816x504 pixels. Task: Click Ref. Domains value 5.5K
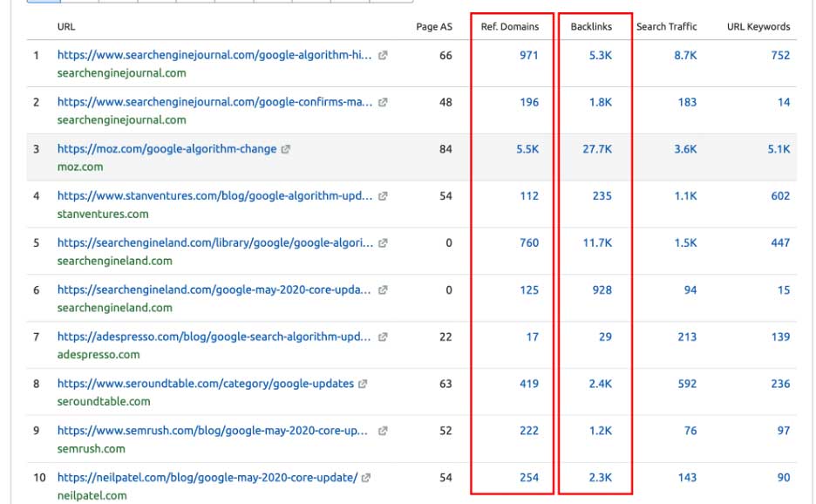527,149
